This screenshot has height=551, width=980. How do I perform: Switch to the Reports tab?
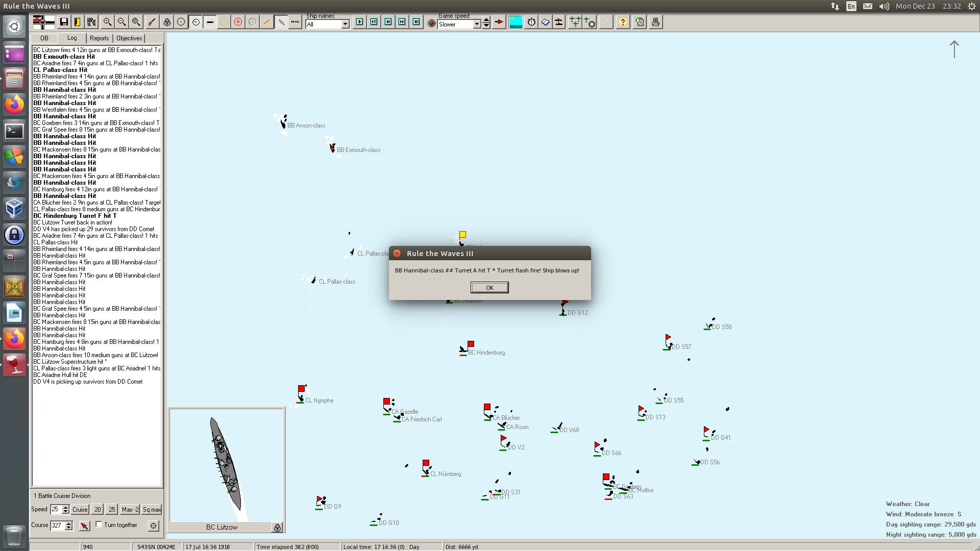[x=99, y=38]
